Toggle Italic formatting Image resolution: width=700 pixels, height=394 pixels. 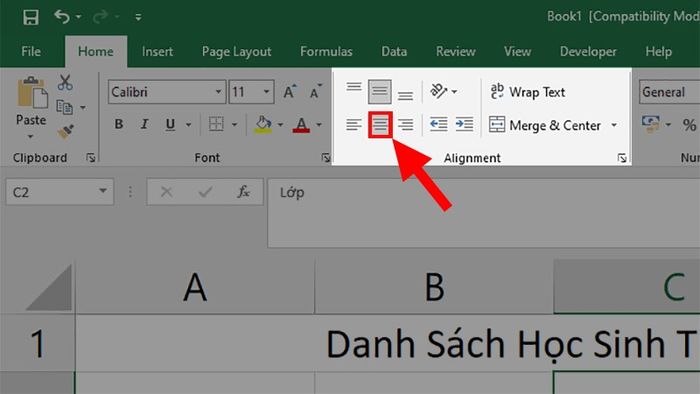coord(144,124)
